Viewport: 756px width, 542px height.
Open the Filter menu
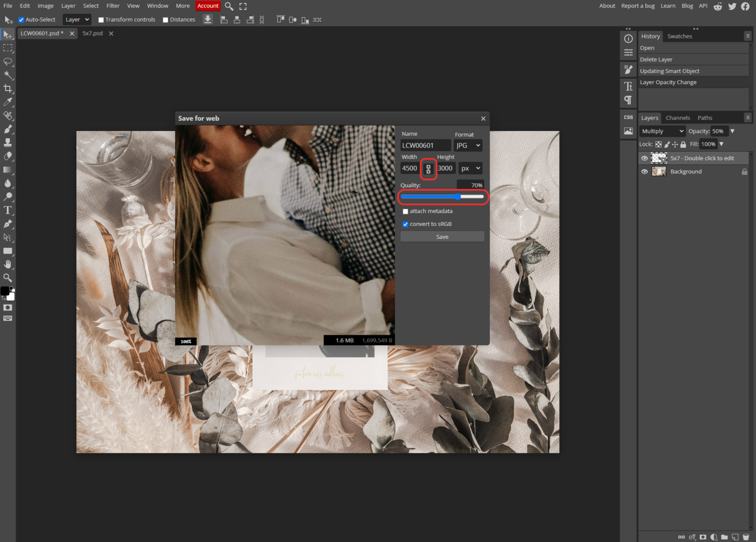pyautogui.click(x=113, y=5)
